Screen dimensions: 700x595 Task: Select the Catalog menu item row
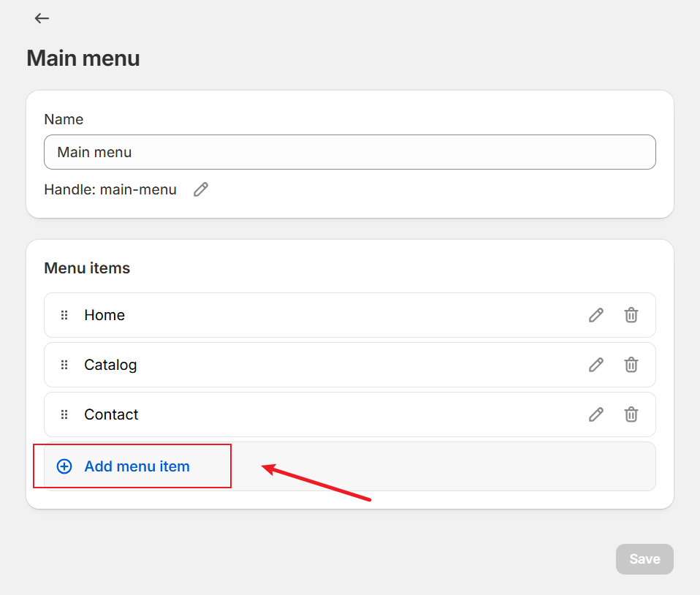pyautogui.click(x=350, y=365)
